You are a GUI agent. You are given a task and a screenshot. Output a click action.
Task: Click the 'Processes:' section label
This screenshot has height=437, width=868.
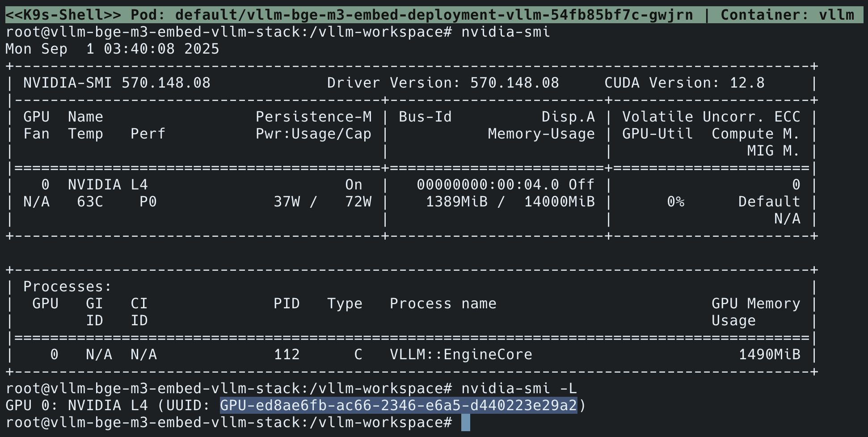click(x=67, y=287)
